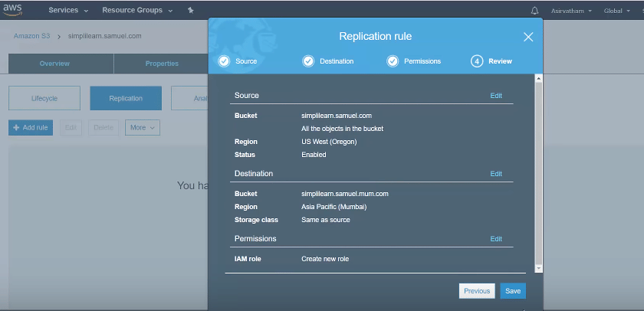Click the Source step checkmark icon
This screenshot has width=644, height=311.
224,61
